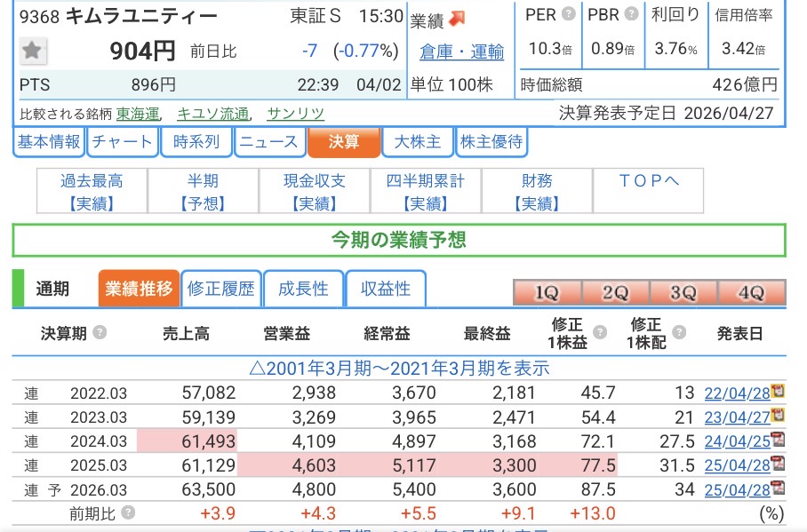Screen dimensions: 807x532
Task: Click the 業績 upward arrow icon
Action: [456, 18]
